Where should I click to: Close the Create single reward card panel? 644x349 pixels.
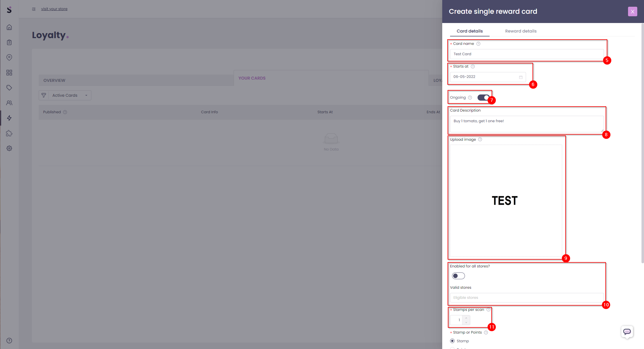pyautogui.click(x=633, y=11)
